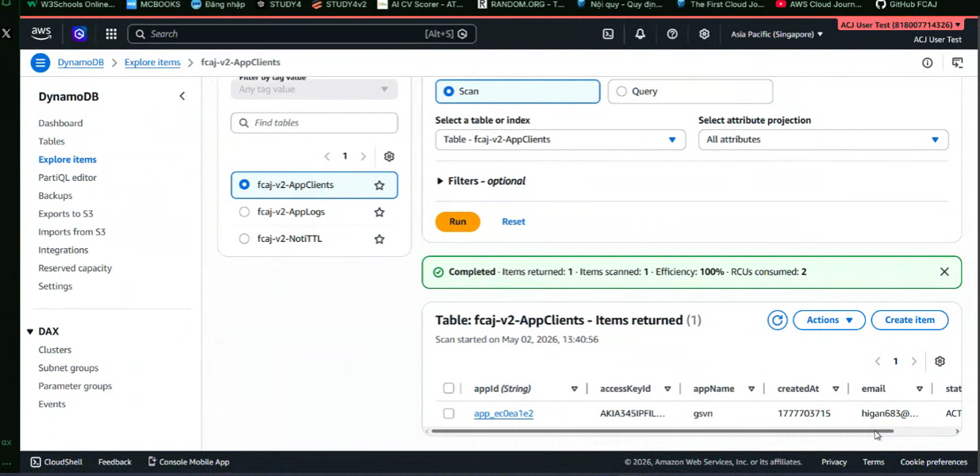Check the app_ec0ea1e2 row checkbox
This screenshot has height=476, width=980.
tap(448, 413)
